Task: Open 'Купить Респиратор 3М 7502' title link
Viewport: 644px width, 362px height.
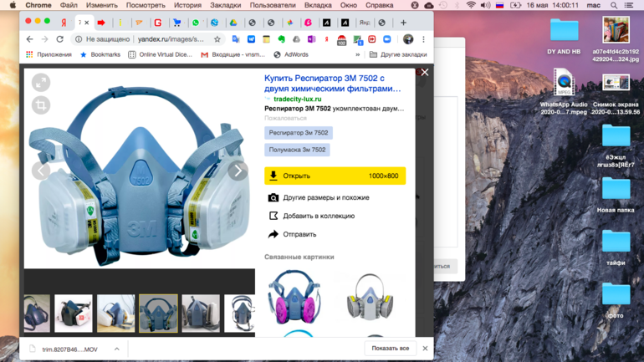Action: coord(332,84)
